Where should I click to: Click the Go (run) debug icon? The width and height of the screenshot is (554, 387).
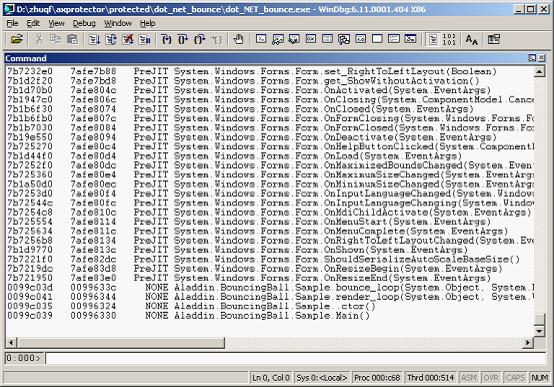94,39
